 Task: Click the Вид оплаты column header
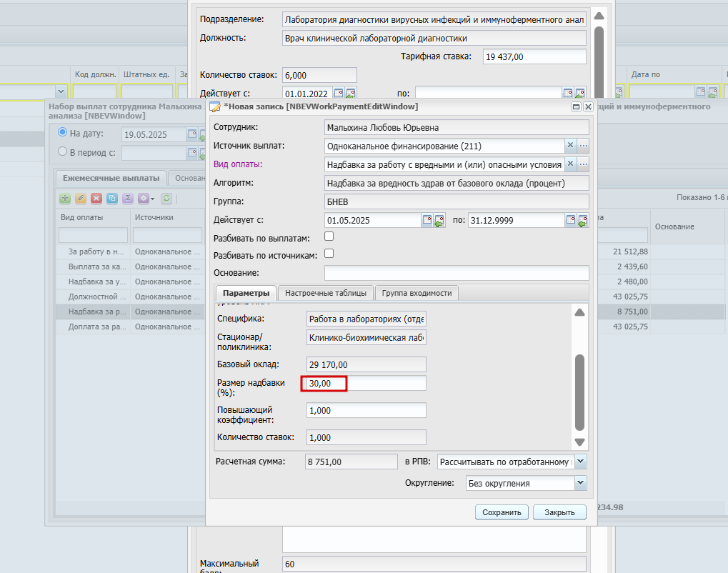93,217
